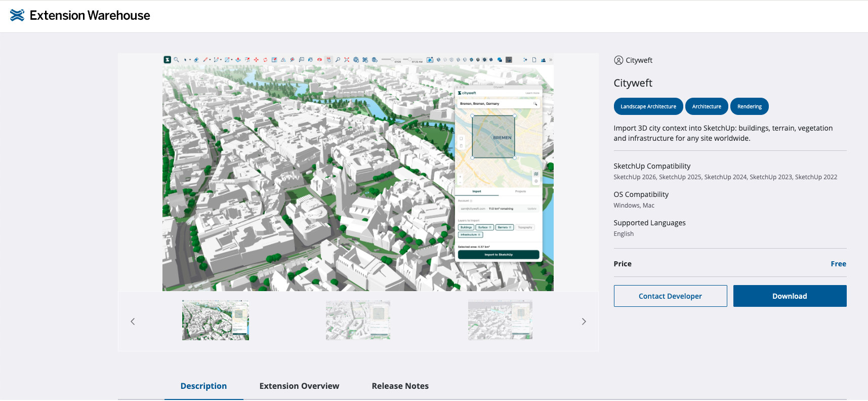Select the Architecture category tag

(x=707, y=106)
